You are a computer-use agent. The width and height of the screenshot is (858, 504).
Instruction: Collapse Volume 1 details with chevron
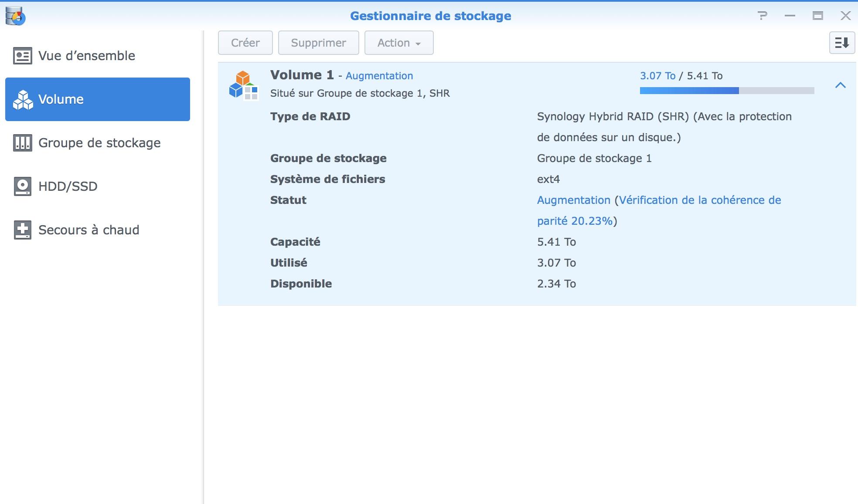click(x=840, y=85)
